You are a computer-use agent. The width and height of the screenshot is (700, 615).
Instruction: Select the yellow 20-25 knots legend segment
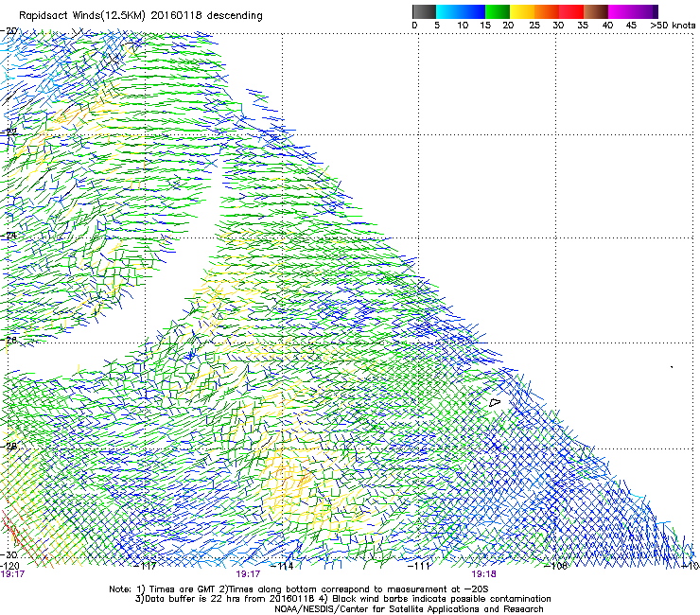pos(522,11)
